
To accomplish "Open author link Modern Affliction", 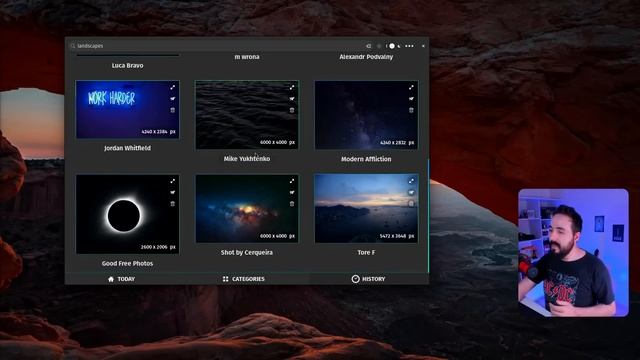I will (366, 159).
